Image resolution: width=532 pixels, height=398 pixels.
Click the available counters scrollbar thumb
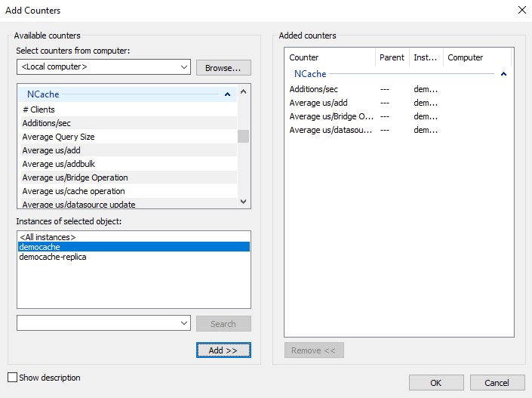(x=243, y=136)
